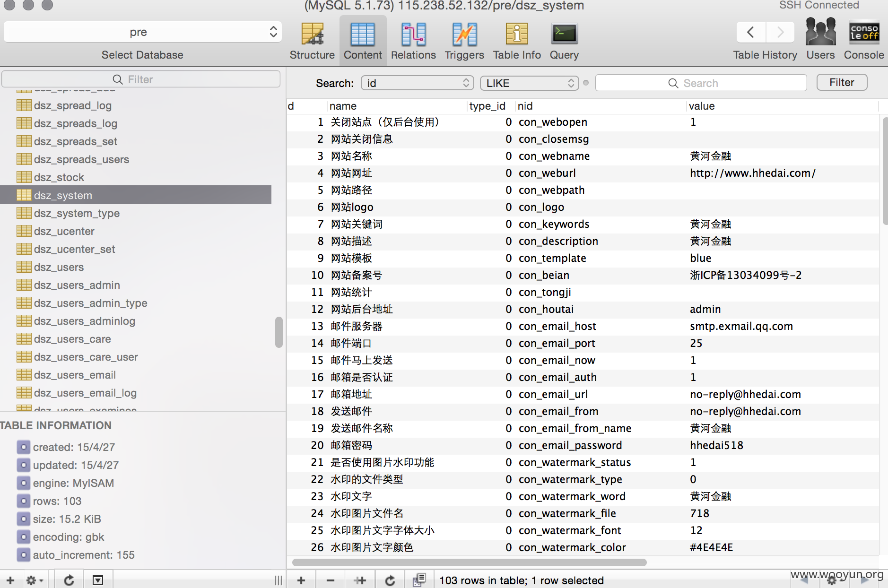Select table dsz_users_care_user
The image size is (888, 588).
(86, 357)
